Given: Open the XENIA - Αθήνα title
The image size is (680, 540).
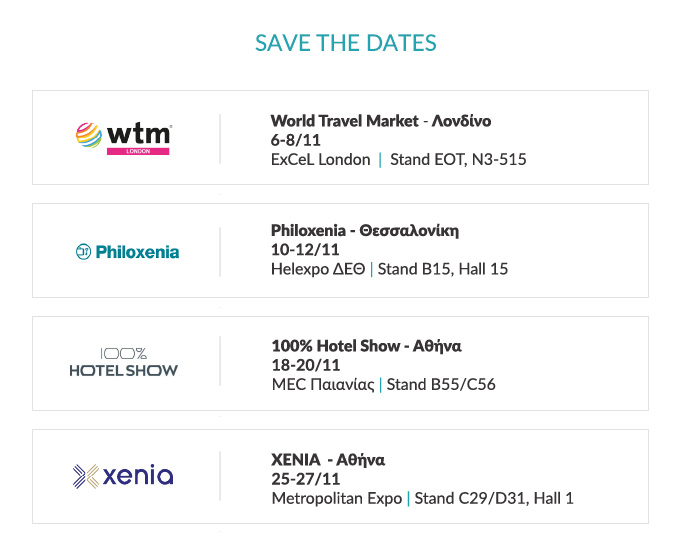Looking at the screenshot, I should pyautogui.click(x=328, y=460).
